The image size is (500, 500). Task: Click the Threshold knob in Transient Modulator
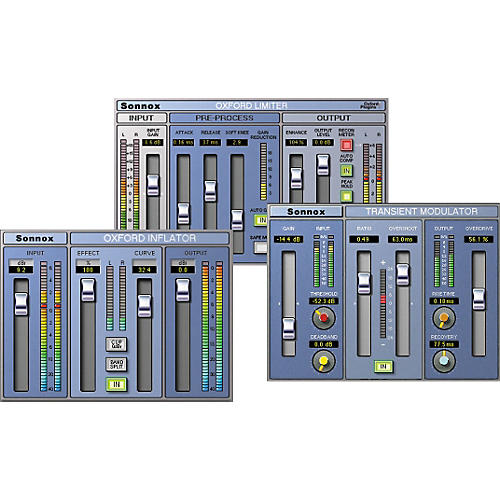point(323,318)
